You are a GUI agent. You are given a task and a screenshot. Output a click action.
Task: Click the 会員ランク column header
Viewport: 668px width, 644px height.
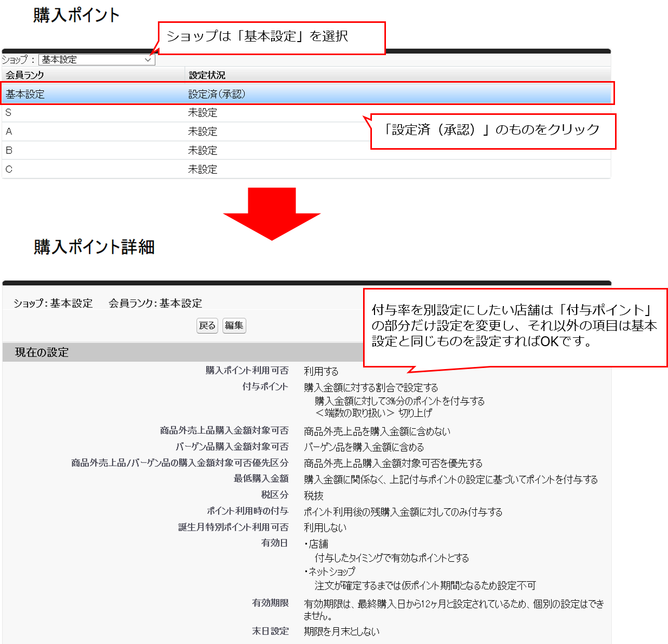[x=25, y=75]
